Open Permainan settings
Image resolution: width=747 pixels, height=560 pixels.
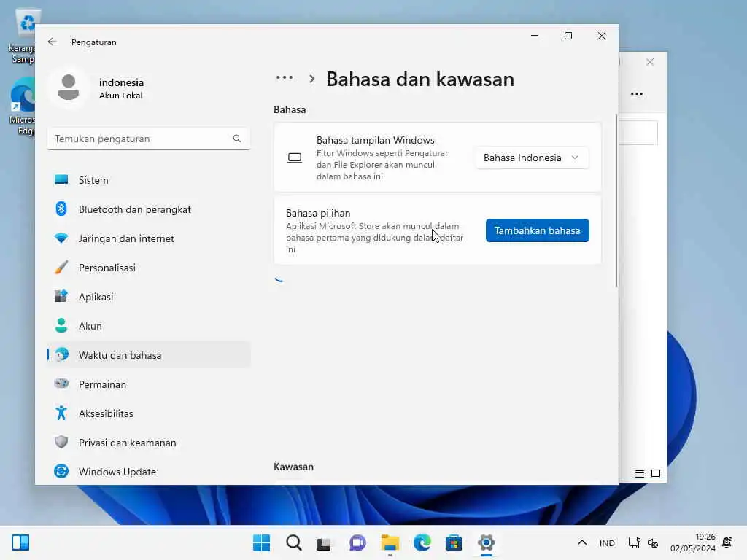click(149, 384)
